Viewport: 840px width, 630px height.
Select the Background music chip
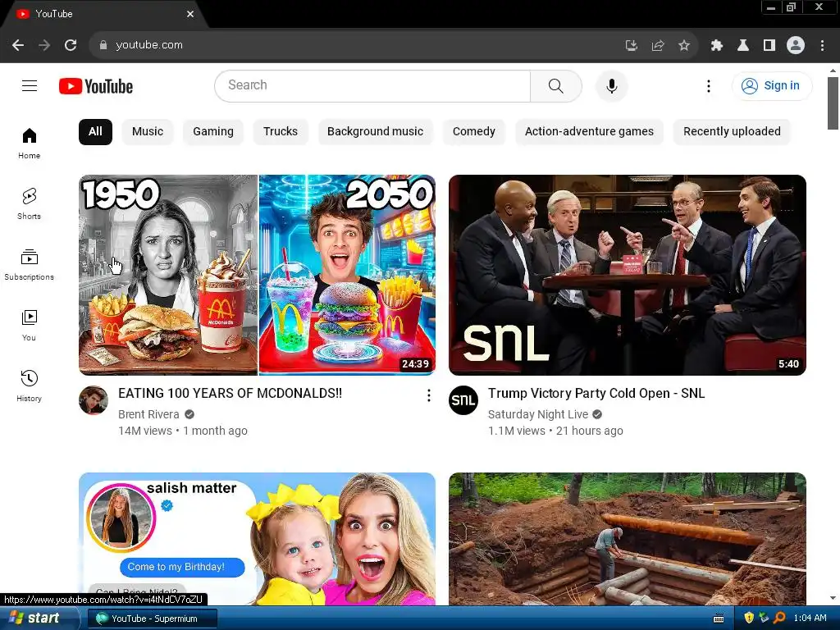(375, 132)
